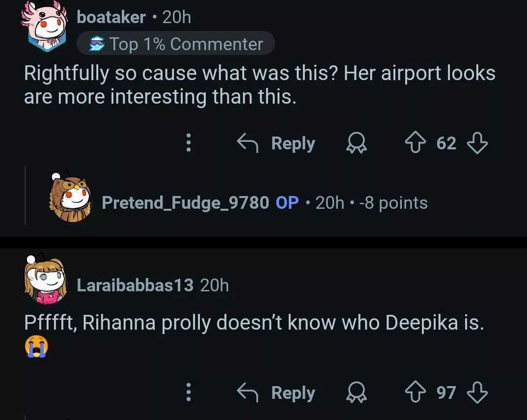Downvote boataker's comment
This screenshot has height=420, width=527.
(x=476, y=143)
